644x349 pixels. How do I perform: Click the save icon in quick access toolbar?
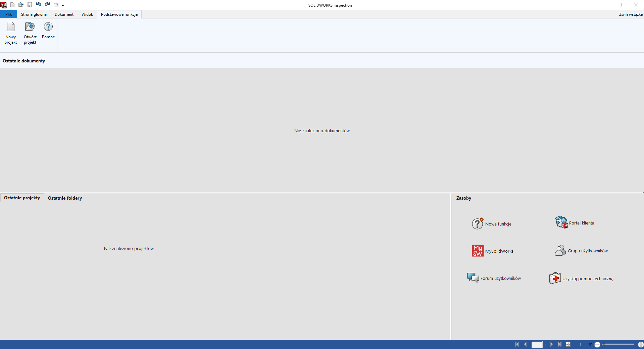(30, 5)
